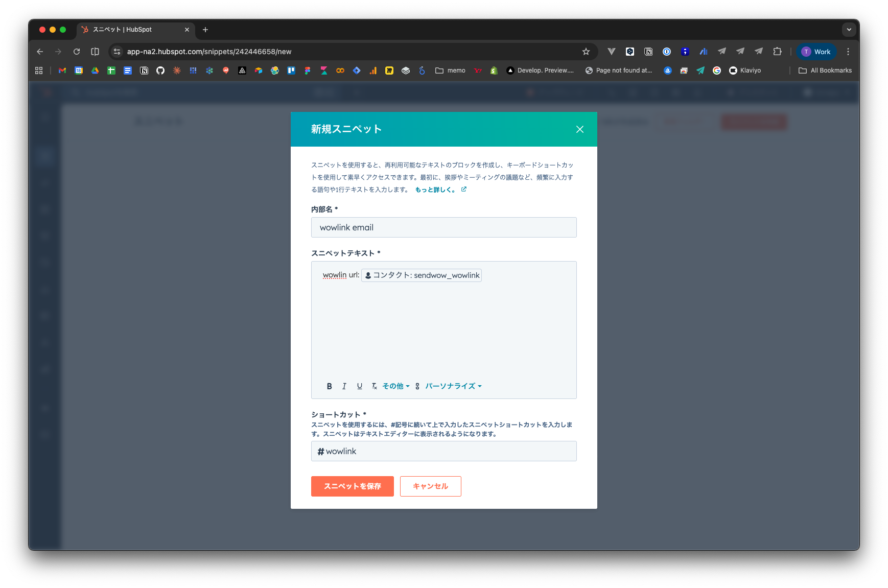Expand the tab search dropdown
888x588 pixels.
pos(849,30)
